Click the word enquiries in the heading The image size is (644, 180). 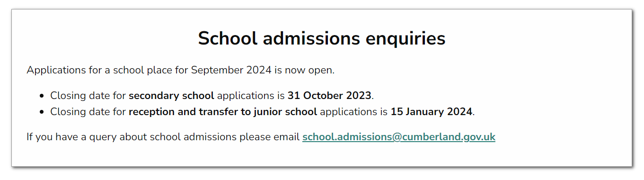[x=406, y=38]
